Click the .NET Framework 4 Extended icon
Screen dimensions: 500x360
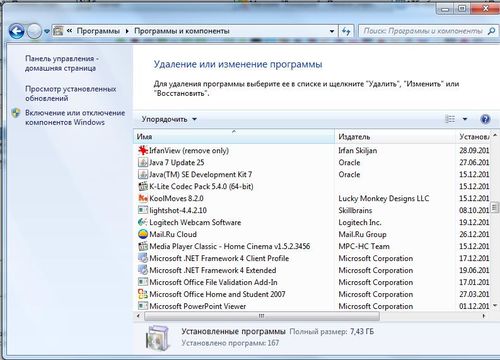[143, 270]
